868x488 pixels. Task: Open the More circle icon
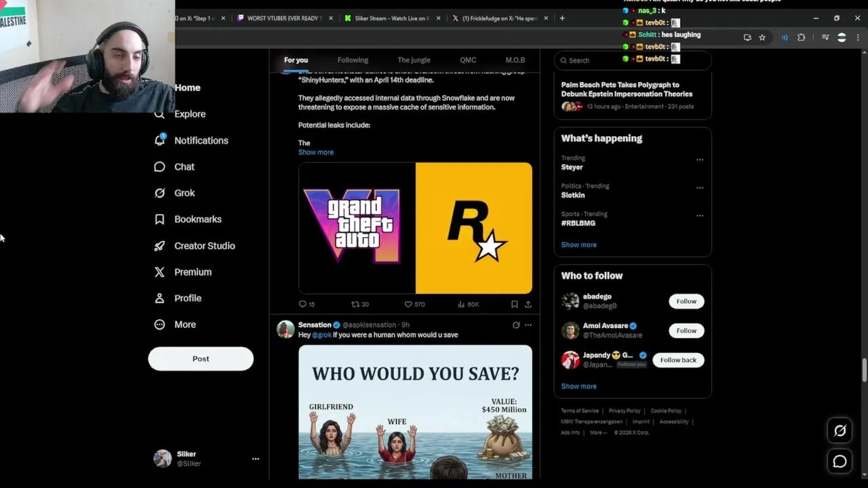(x=159, y=325)
